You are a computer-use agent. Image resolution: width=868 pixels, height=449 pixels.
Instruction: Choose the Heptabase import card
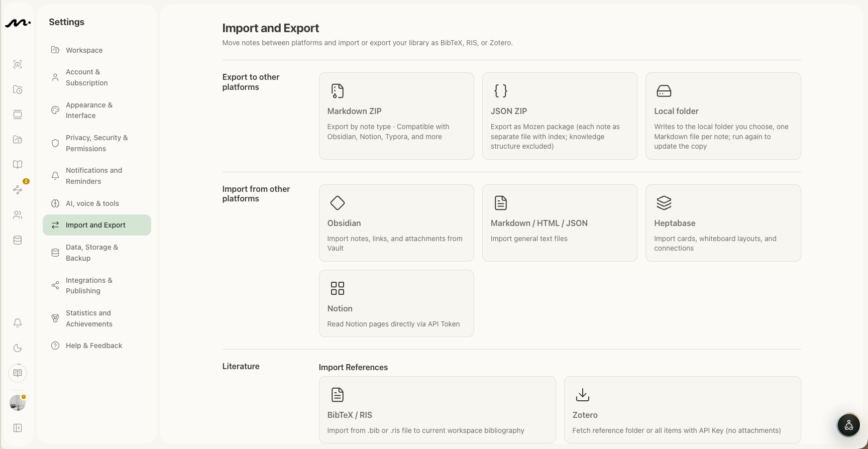tap(723, 223)
